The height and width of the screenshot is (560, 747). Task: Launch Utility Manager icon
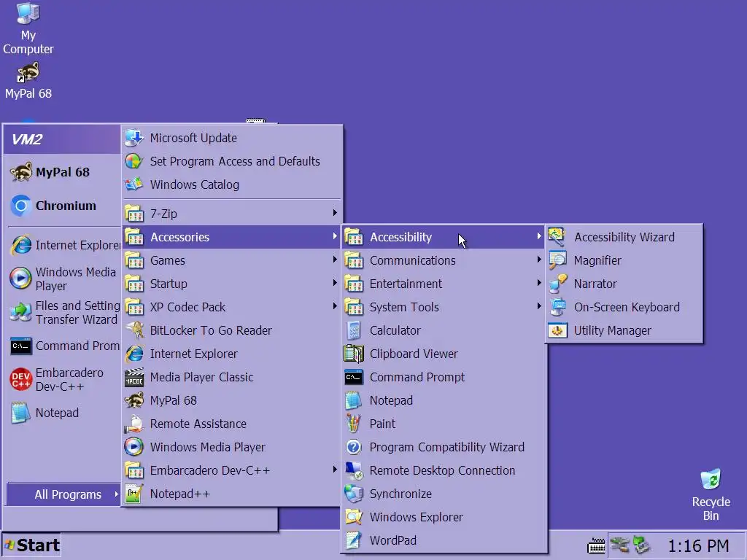tap(557, 330)
